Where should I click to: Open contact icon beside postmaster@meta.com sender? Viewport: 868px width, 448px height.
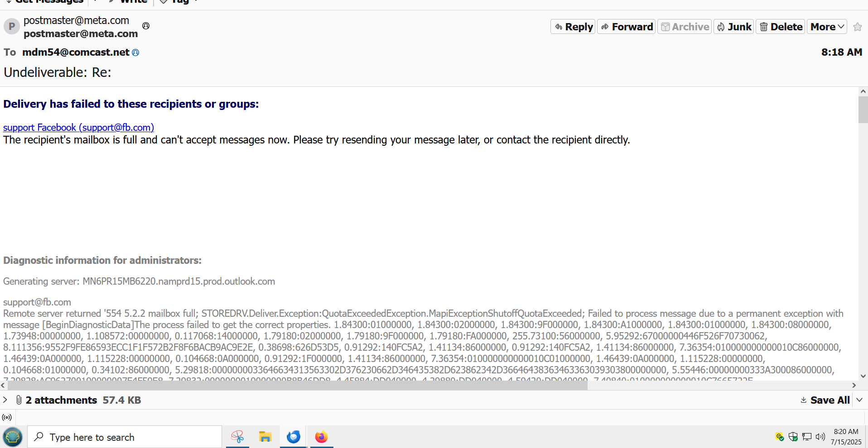pyautogui.click(x=146, y=26)
